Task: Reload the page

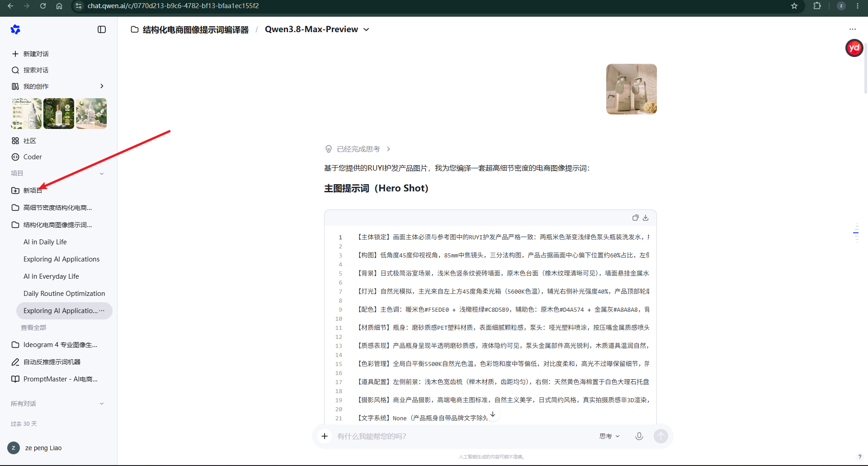Action: 42,6
